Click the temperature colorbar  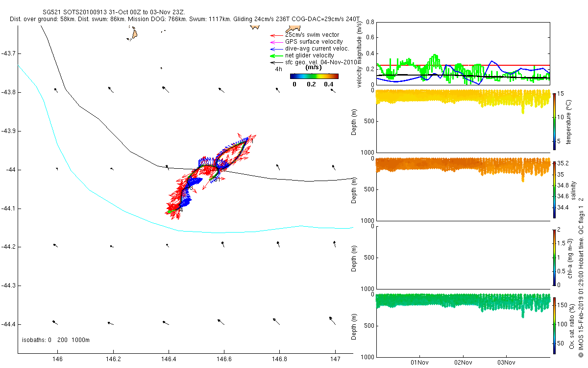pyautogui.click(x=554, y=121)
